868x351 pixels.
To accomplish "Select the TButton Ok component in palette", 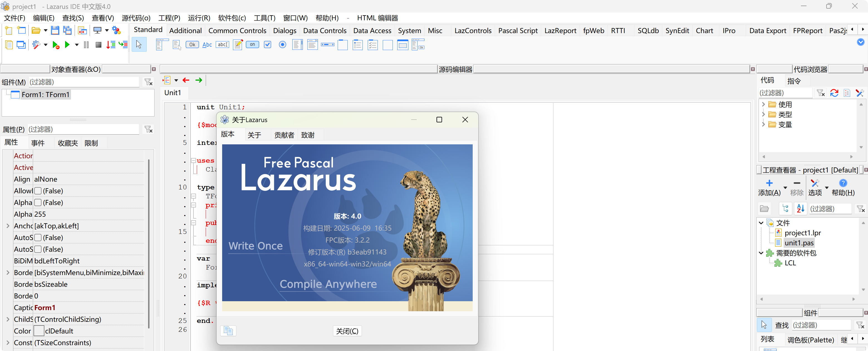I will click(x=192, y=45).
